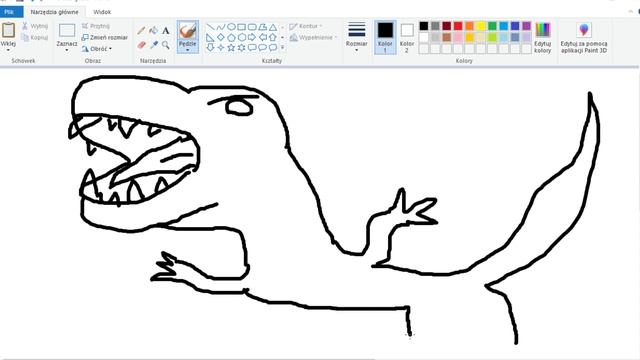Choose the straight line shape
Viewport: 640px width, 360px height.
pyautogui.click(x=210, y=27)
